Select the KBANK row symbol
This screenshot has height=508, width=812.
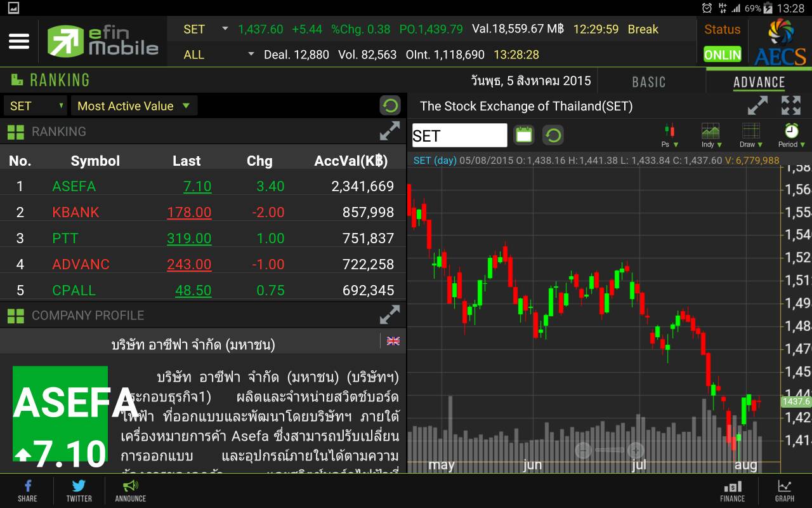pyautogui.click(x=75, y=212)
